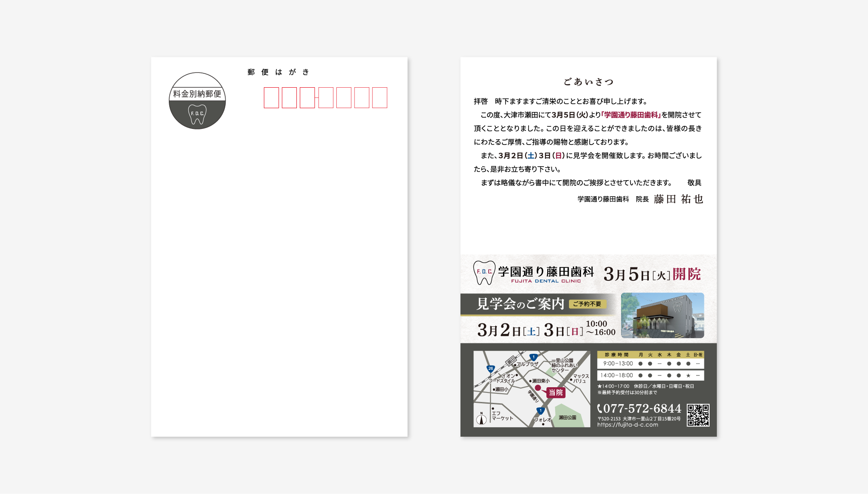Click the 9:00-13:00 row in hours table

[651, 364]
